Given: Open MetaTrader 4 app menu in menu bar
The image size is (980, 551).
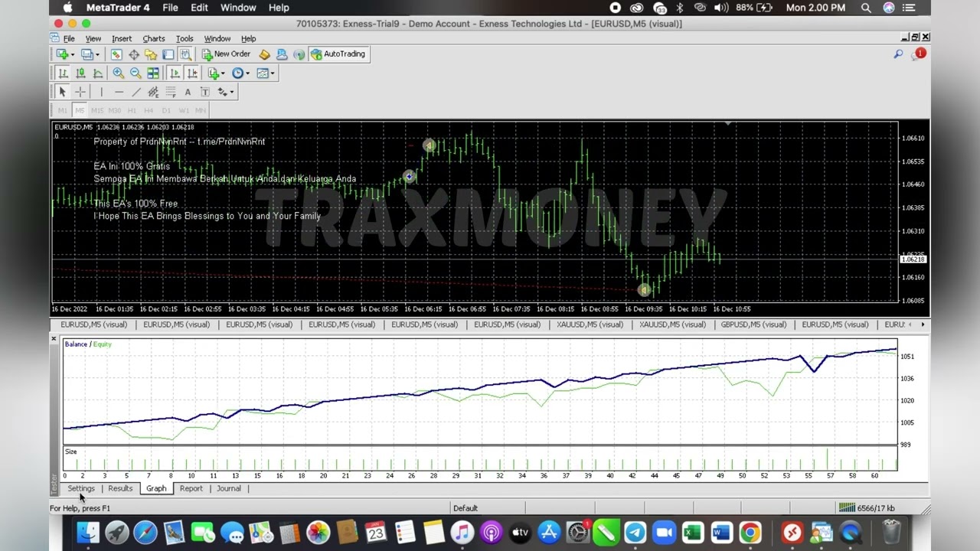Looking at the screenshot, I should point(118,8).
